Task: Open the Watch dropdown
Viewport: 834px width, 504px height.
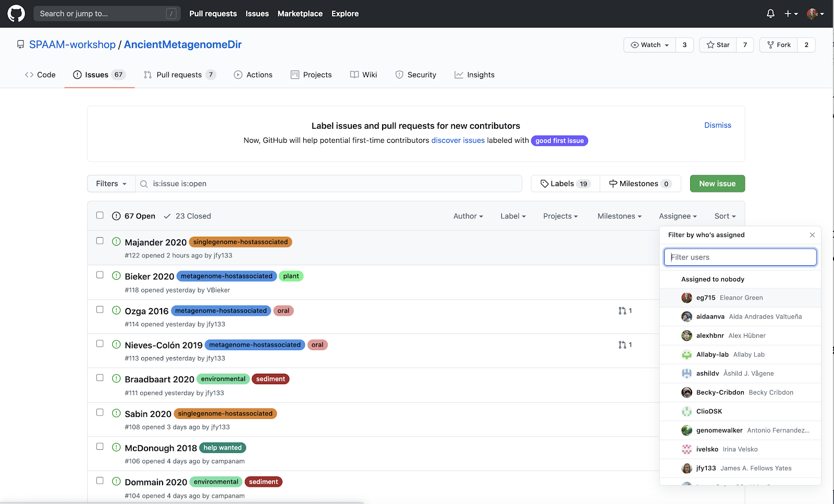Action: tap(649, 45)
